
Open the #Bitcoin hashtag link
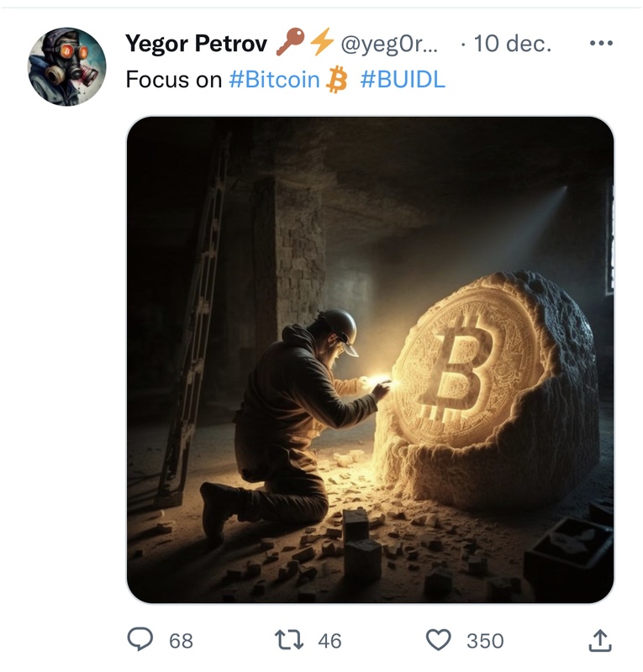click(x=274, y=81)
